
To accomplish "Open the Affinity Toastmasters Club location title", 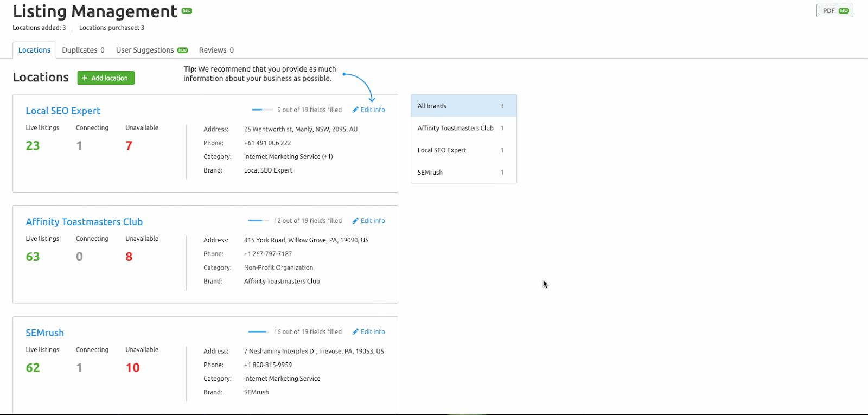I will [84, 222].
